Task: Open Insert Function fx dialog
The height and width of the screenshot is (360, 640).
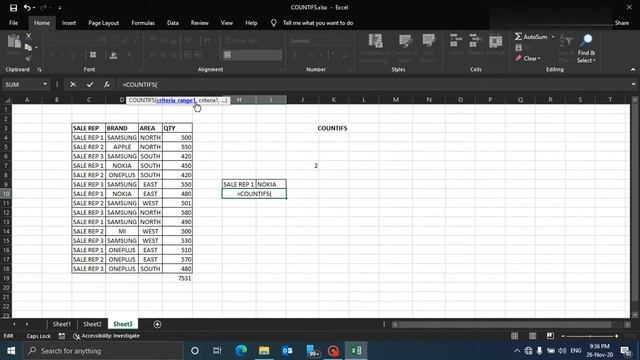Action: tap(107, 84)
